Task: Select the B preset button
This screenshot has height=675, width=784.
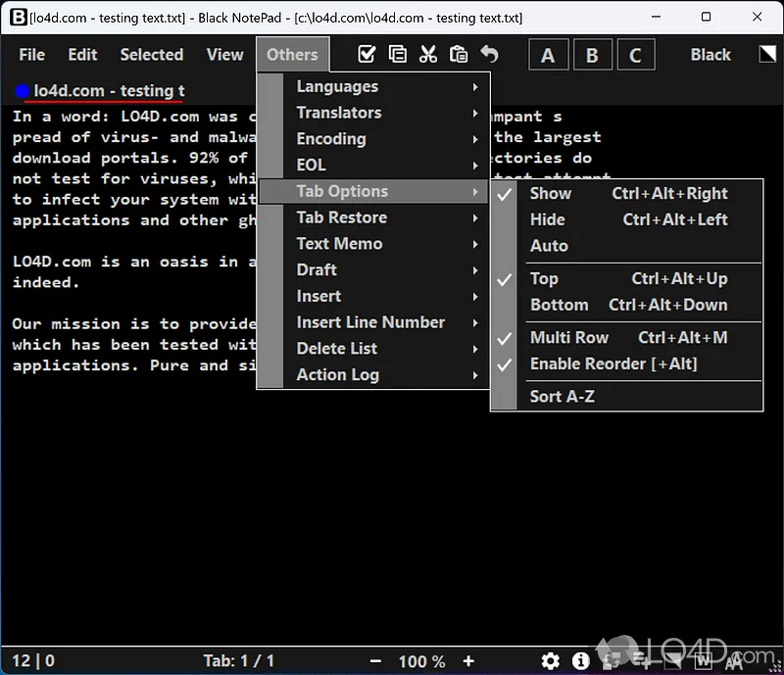Action: (593, 55)
